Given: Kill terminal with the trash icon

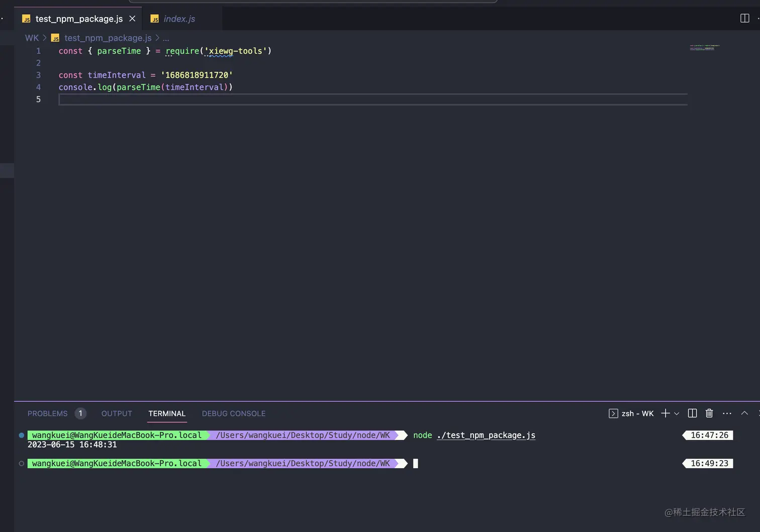Looking at the screenshot, I should click(709, 413).
